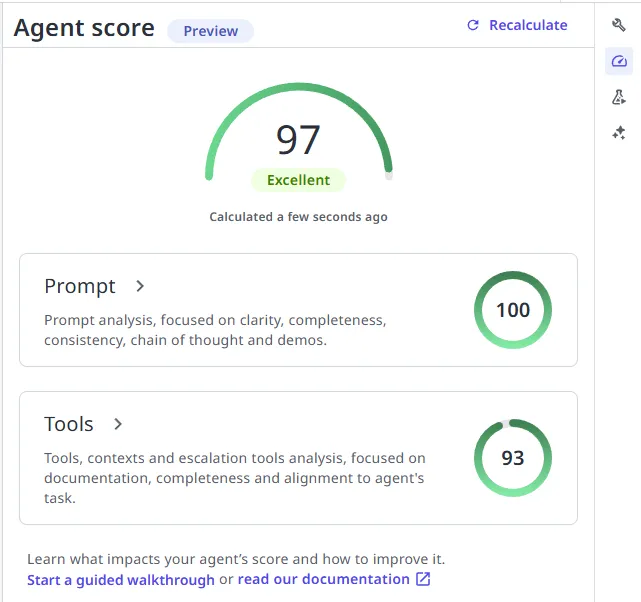
Task: Click 'Learn what impacts your agent's score' text
Action: (236, 559)
